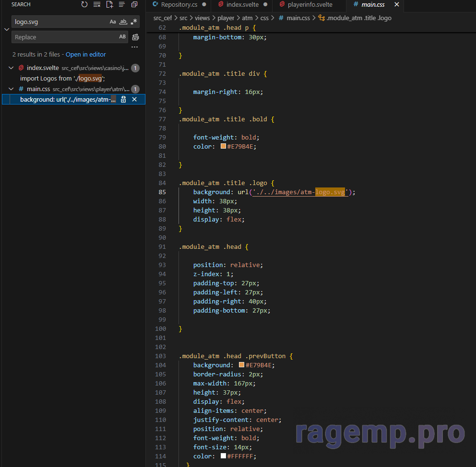This screenshot has height=467, width=476.
Task: Toggle Match Case in search box
Action: click(113, 22)
